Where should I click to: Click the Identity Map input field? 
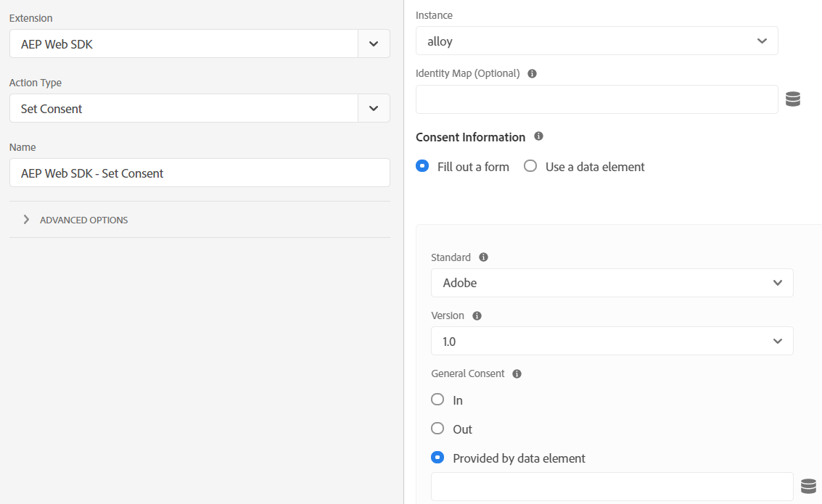(x=596, y=99)
